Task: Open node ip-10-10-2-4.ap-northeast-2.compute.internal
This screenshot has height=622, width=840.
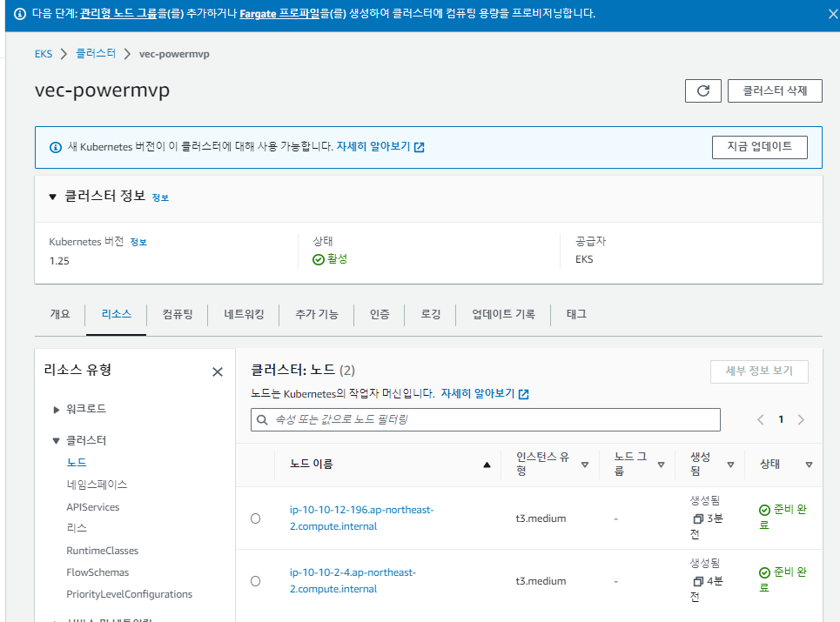Action: pos(353,581)
